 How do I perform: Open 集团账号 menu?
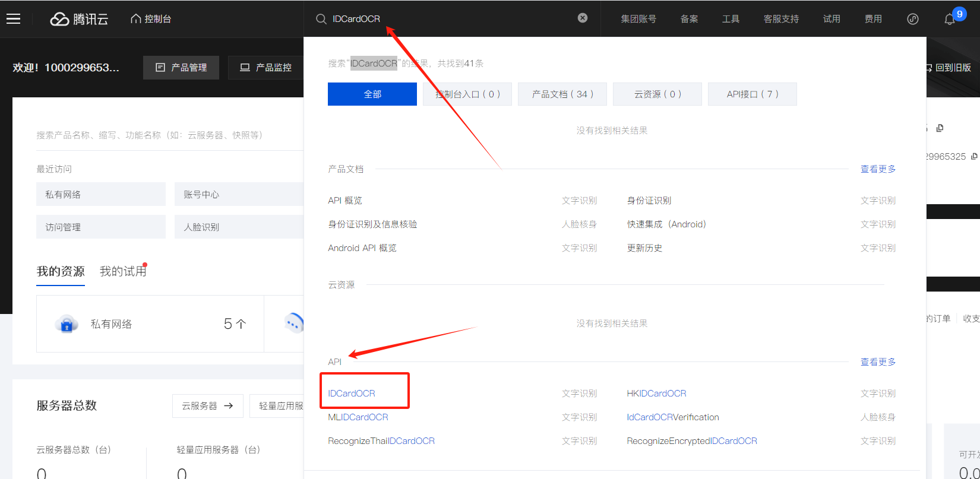(x=638, y=19)
